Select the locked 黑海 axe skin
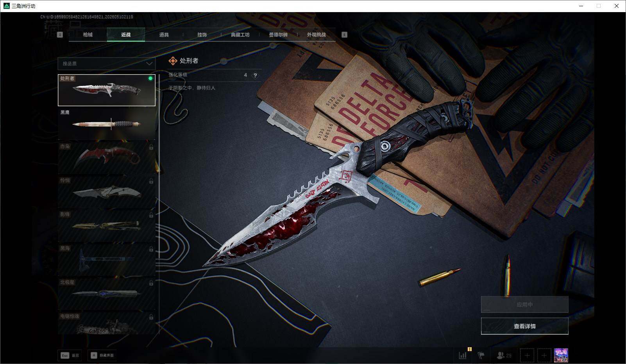This screenshot has height=364, width=626. click(x=107, y=260)
